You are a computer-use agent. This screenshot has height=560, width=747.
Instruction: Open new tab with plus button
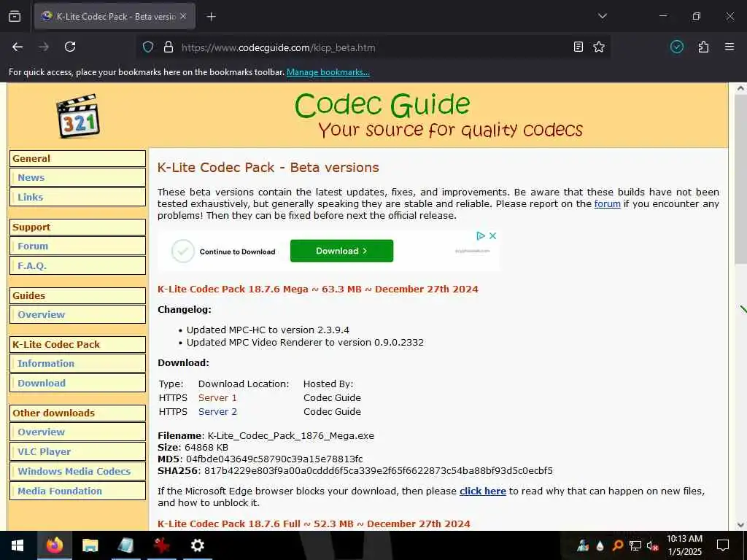coord(211,17)
